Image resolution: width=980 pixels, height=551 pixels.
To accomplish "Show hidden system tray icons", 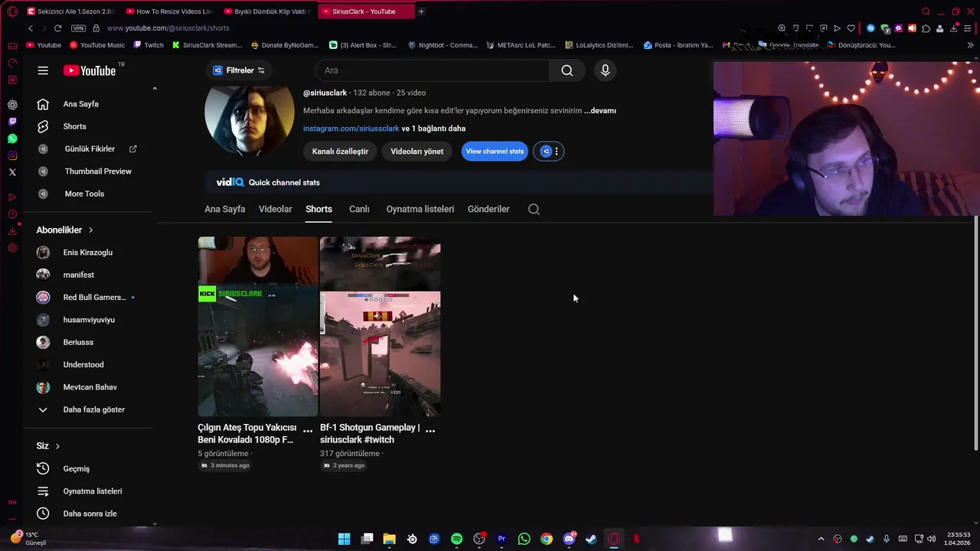I will (822, 539).
